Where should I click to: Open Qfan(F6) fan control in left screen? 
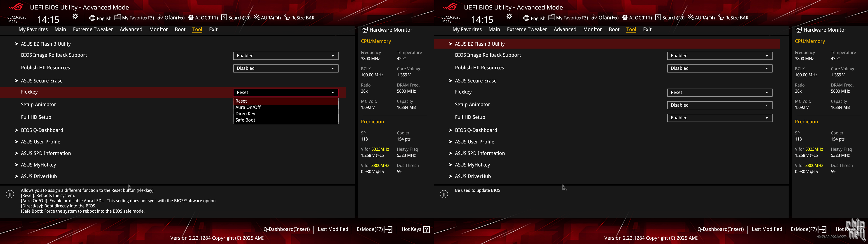click(x=171, y=18)
